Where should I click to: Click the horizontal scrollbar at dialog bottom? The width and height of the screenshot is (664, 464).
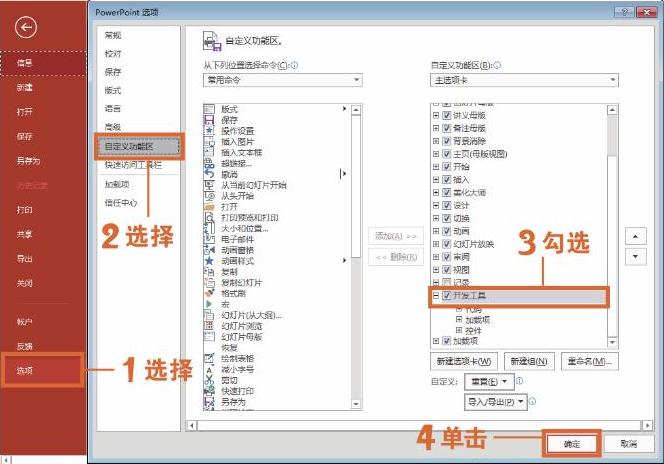419,425
